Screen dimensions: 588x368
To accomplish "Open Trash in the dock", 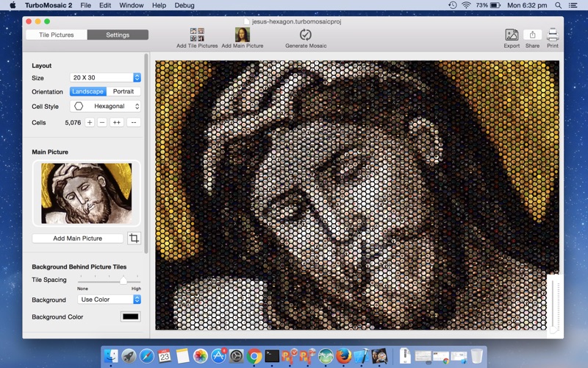I will coord(477,355).
